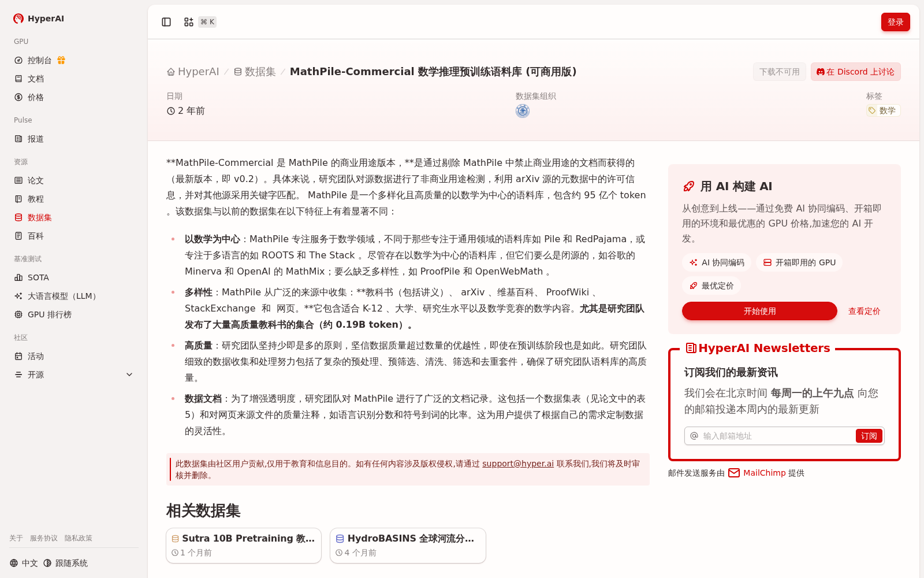924x578 pixels.
Task: Switch language via 中文 selector
Action: coord(24,563)
